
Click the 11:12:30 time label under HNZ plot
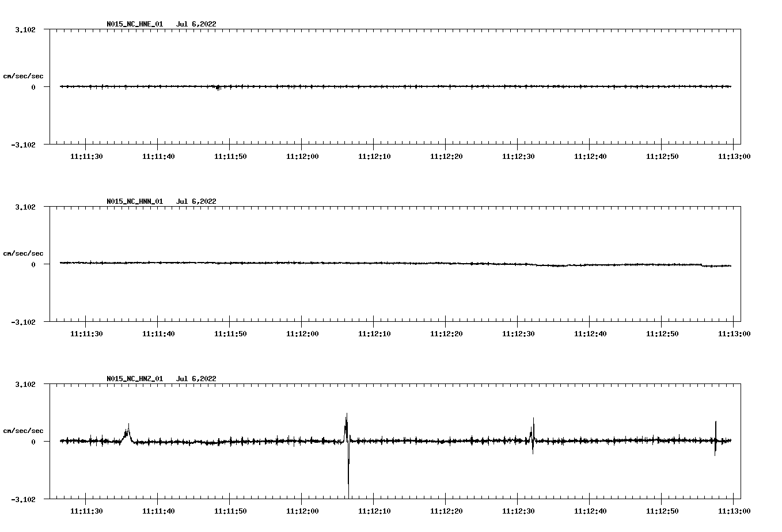[x=518, y=511]
